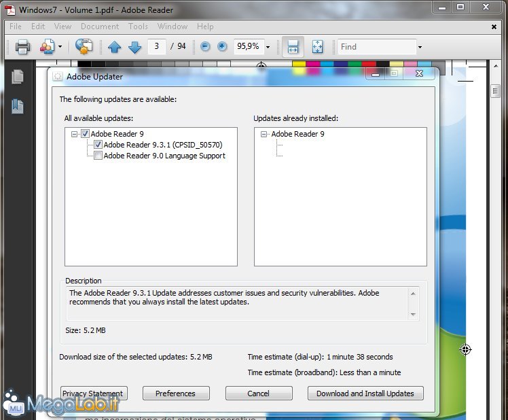
Task: Click the dial-up time estimate text
Action: click(320, 357)
